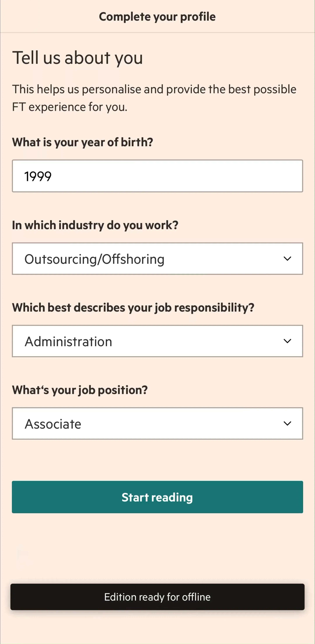Screen dimensions: 315x644
Task: Click the chevron arrow beside Administration
Action: tap(288, 341)
